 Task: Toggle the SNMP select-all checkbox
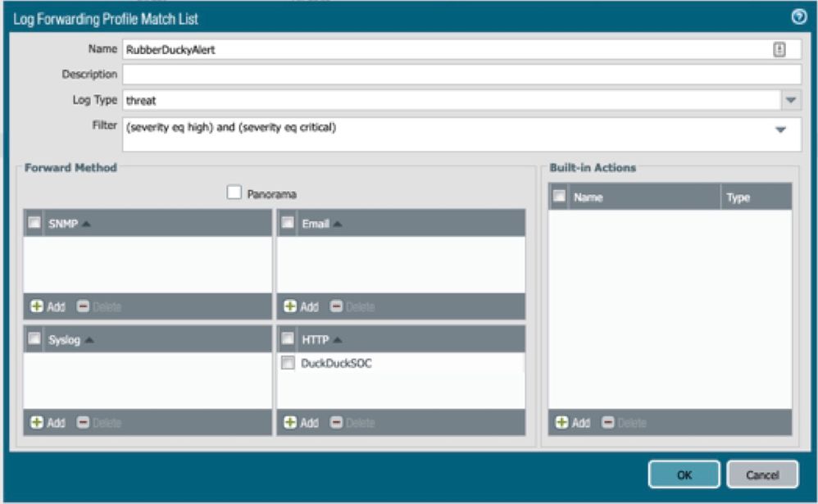tap(34, 223)
